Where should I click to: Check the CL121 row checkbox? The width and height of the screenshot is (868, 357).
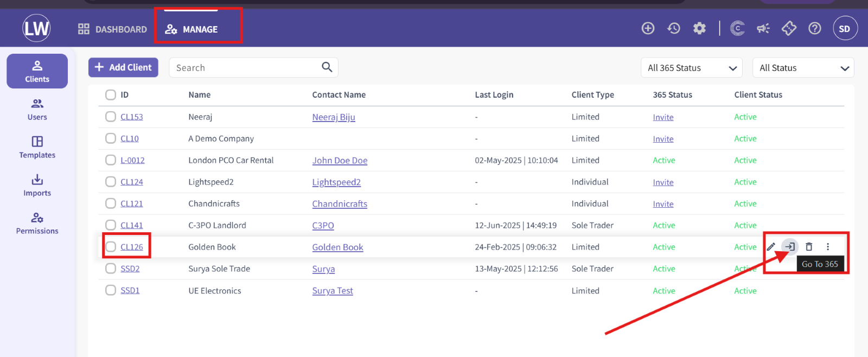click(111, 203)
